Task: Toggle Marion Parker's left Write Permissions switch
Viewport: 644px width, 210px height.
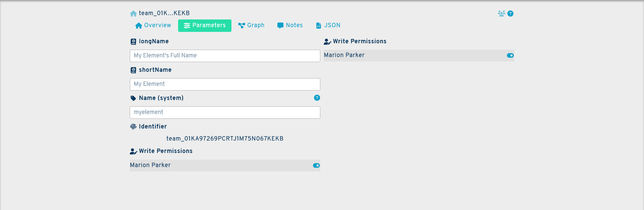Action: (x=316, y=165)
